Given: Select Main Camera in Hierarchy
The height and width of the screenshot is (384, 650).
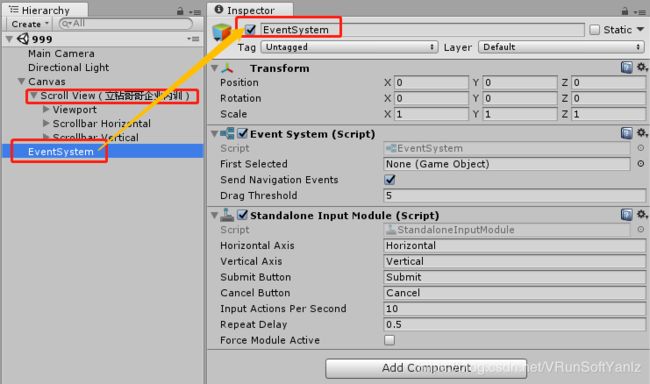Looking at the screenshot, I should 61,53.
